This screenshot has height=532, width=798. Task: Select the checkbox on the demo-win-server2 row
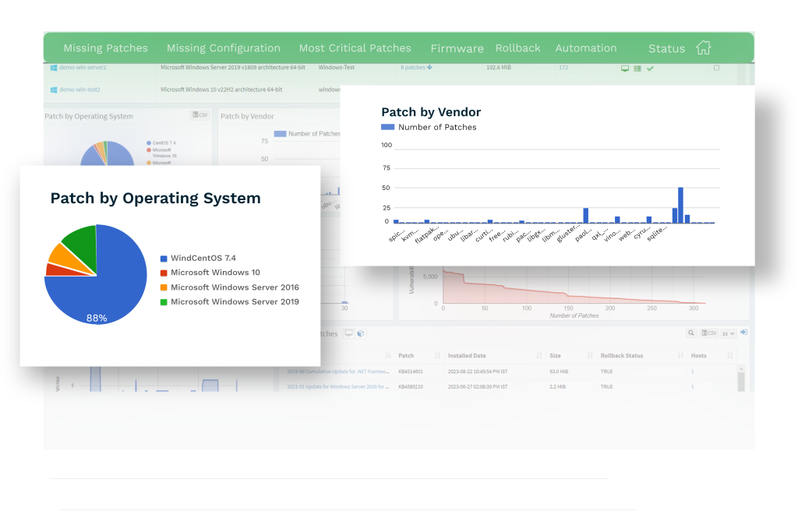pos(716,68)
